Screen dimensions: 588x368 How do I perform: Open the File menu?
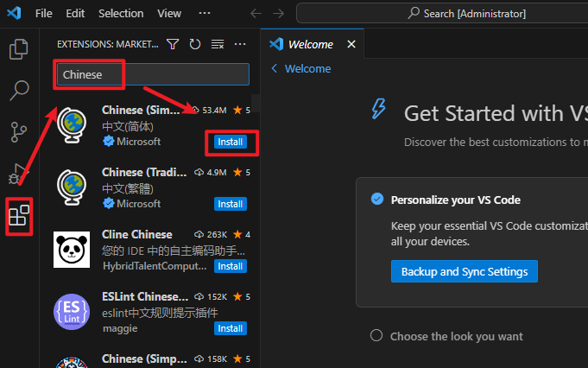pos(44,14)
